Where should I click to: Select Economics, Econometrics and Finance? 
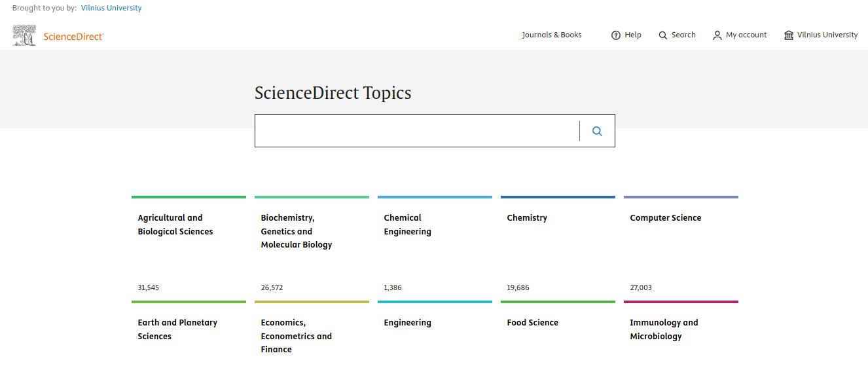pos(296,336)
